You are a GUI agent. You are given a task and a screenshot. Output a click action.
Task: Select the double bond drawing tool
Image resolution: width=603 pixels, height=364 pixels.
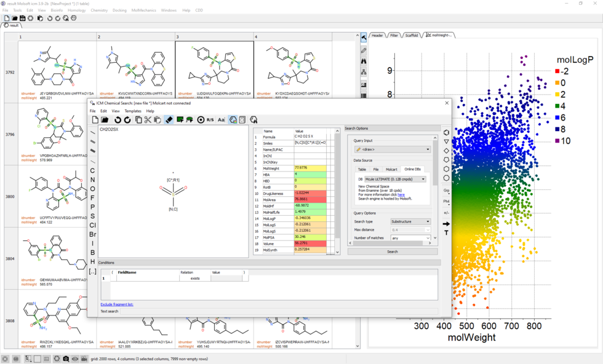[x=93, y=142]
